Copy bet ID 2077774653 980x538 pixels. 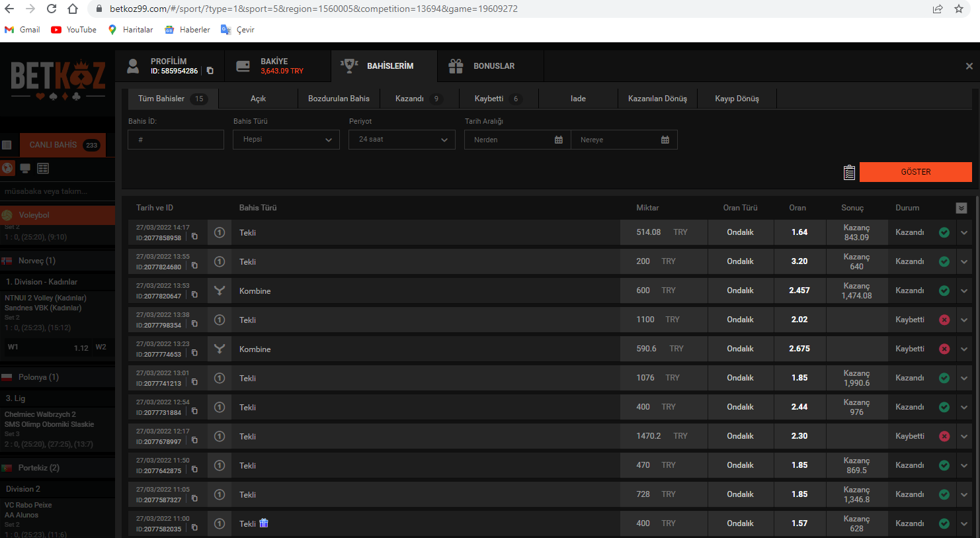point(194,353)
